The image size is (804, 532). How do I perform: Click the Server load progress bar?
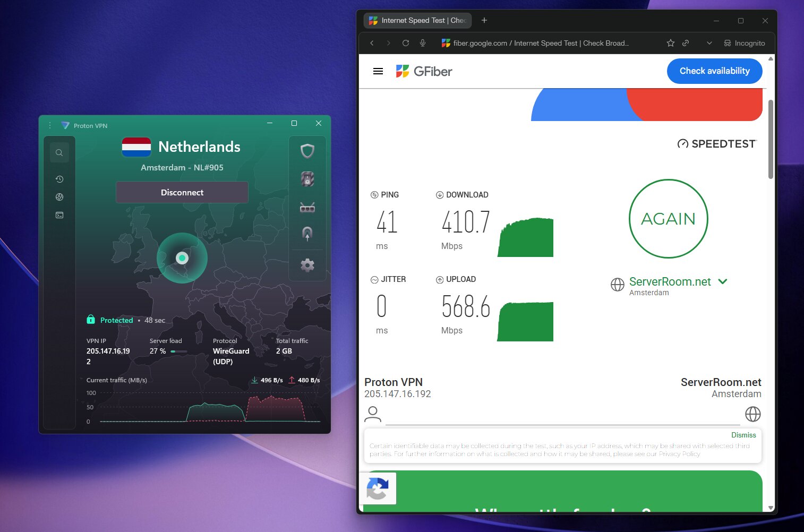[179, 351]
